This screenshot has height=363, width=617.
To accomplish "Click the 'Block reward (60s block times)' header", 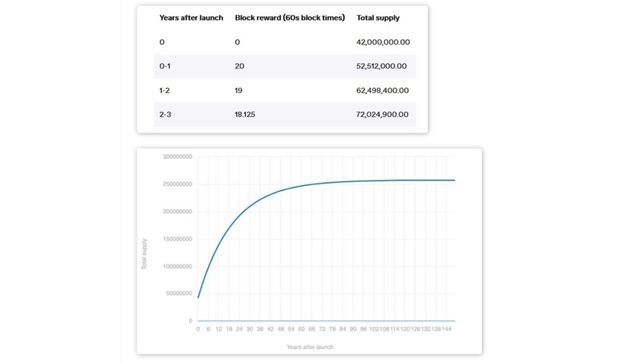I will coord(290,18).
